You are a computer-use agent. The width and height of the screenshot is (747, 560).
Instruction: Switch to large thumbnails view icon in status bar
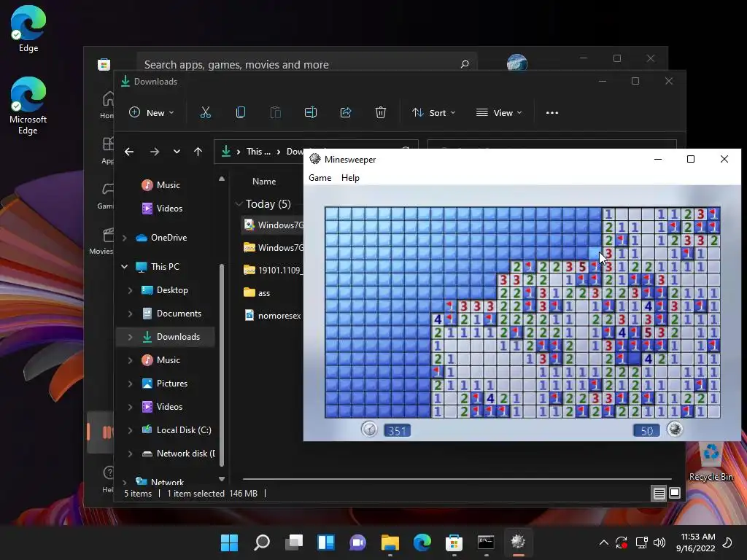click(x=675, y=494)
